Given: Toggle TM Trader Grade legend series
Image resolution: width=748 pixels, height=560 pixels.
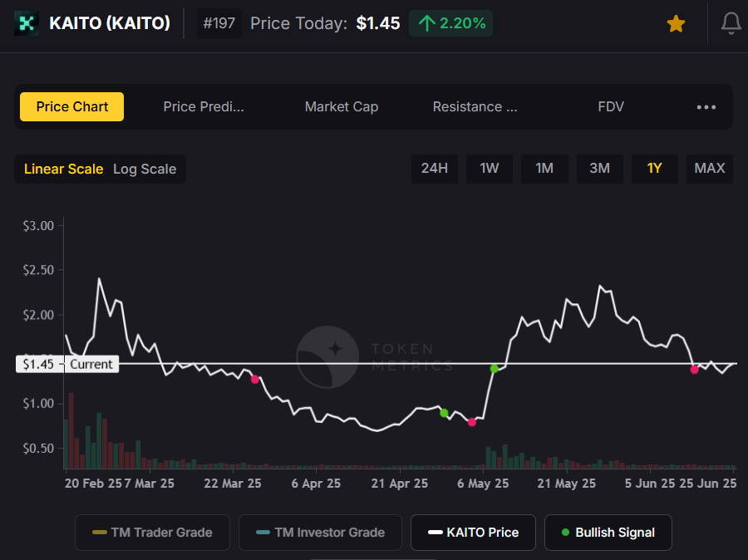Looking at the screenshot, I should pyautogui.click(x=152, y=533).
